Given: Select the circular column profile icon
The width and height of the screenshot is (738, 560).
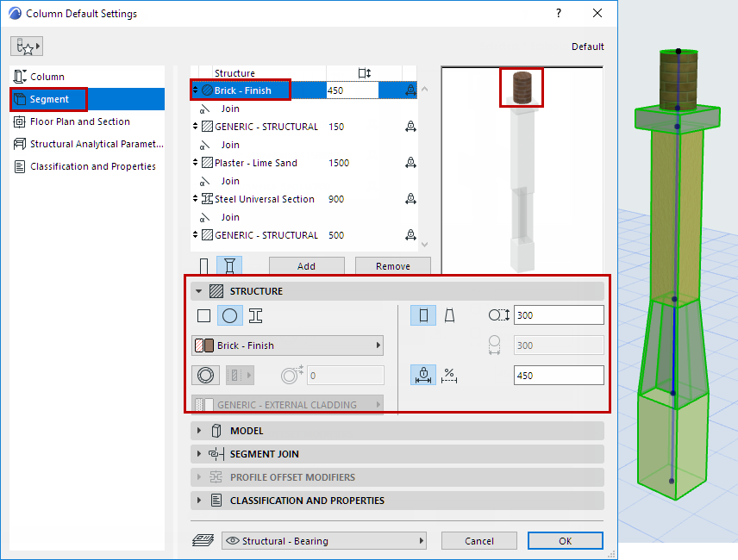Looking at the screenshot, I should point(228,315).
